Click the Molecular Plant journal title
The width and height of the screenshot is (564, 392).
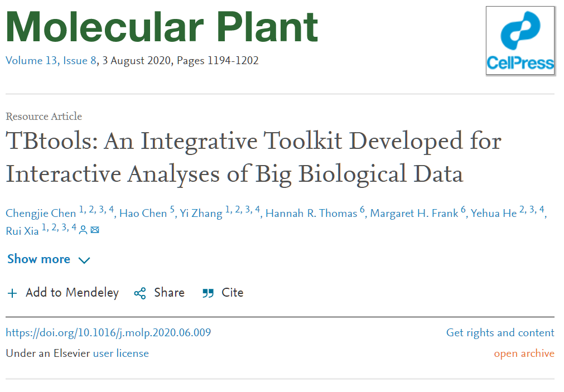pos(162,27)
